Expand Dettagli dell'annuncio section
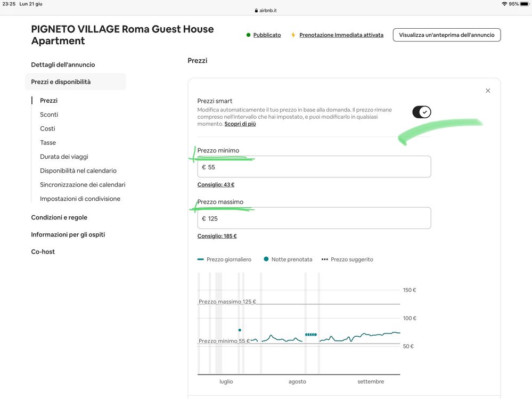 (63, 64)
